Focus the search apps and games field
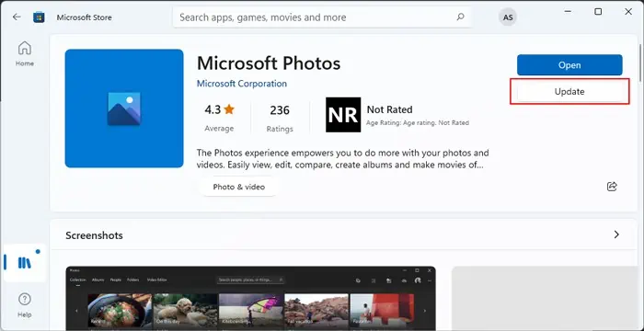 [x=322, y=17]
